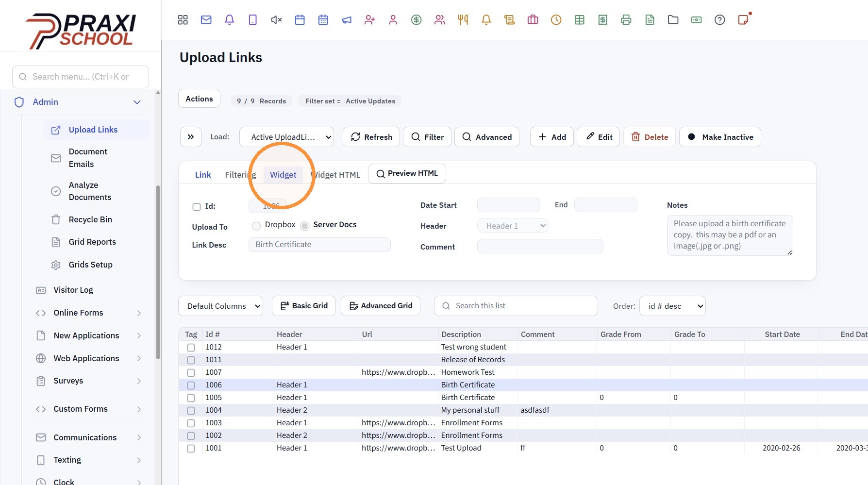Focus the Search this list field
The image size is (868, 485).
516,306
